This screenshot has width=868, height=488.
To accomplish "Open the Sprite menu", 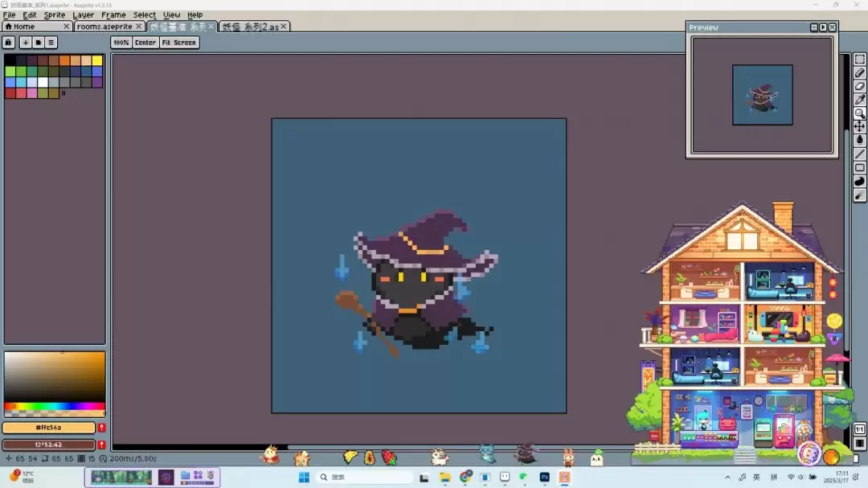I will pos(55,14).
